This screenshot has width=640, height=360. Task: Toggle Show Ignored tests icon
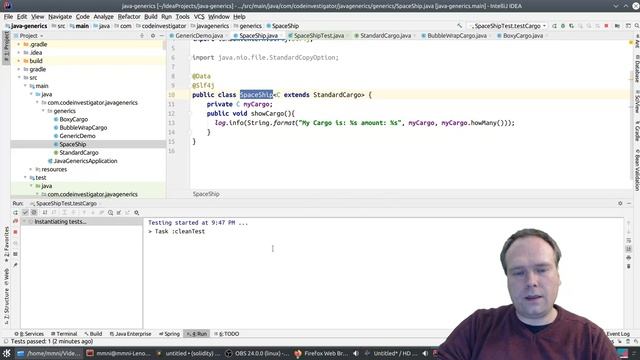point(34,213)
